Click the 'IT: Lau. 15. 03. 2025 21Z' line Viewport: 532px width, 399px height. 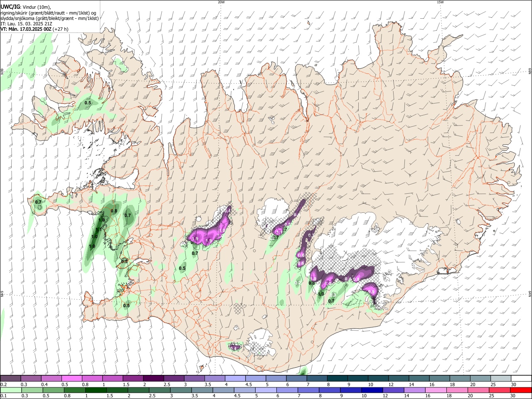pos(26,24)
